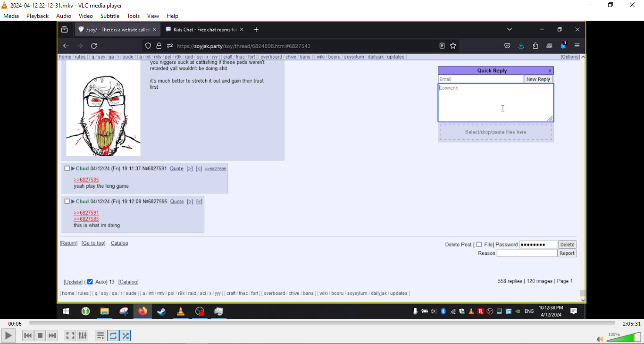Toggle loop/repeat mode
Viewport: 644px width, 344px height.
pyautogui.click(x=113, y=336)
